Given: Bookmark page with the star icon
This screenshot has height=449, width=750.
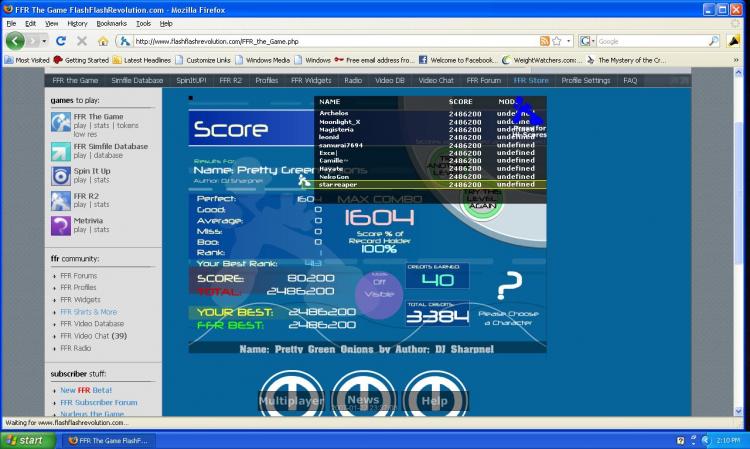Looking at the screenshot, I should (x=556, y=41).
